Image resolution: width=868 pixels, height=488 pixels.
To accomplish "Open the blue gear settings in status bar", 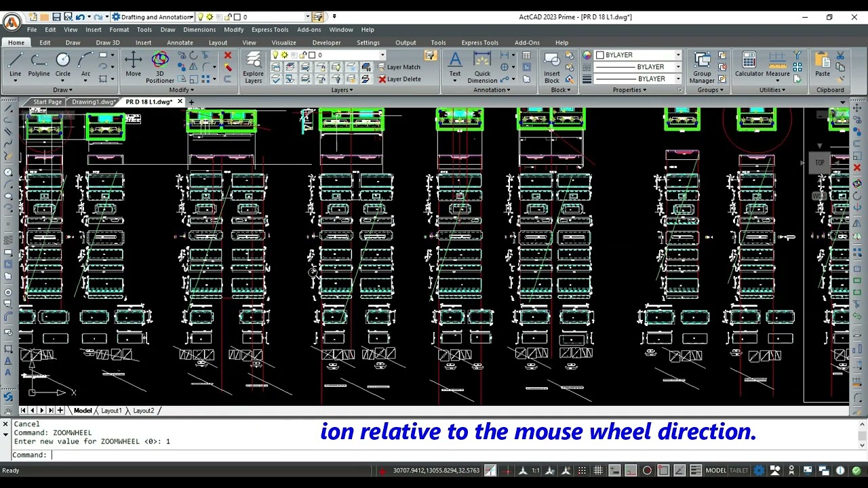I will (x=759, y=470).
